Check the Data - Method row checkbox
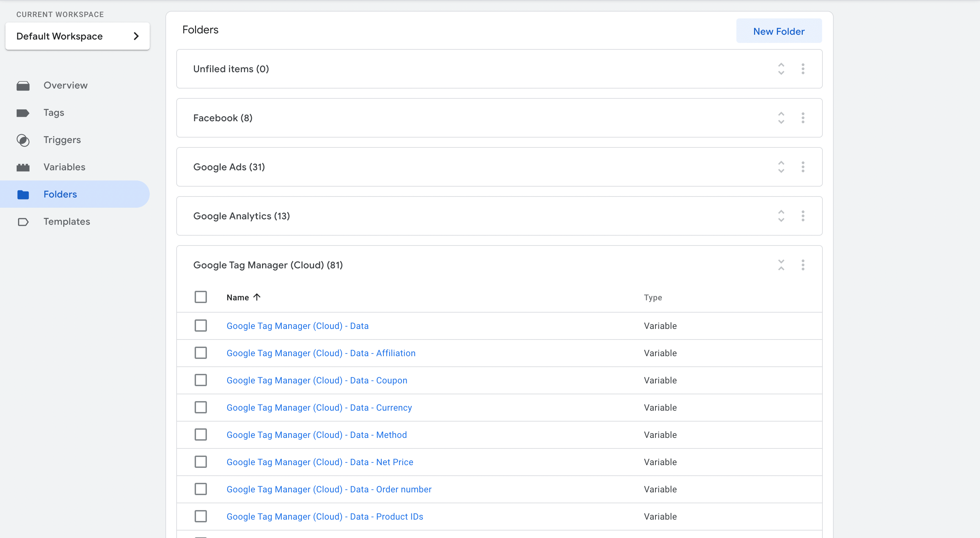 click(x=200, y=434)
